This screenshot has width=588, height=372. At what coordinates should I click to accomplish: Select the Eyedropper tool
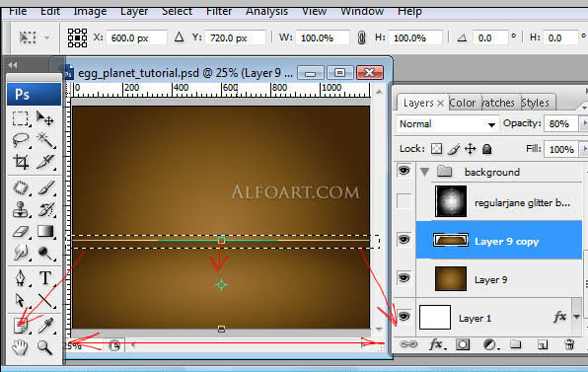(x=45, y=326)
